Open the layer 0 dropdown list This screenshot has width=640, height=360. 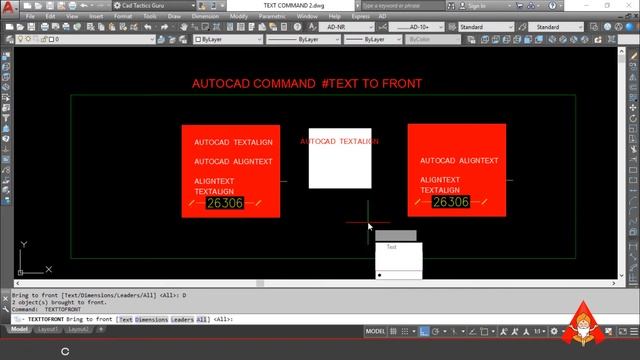click(x=152, y=39)
